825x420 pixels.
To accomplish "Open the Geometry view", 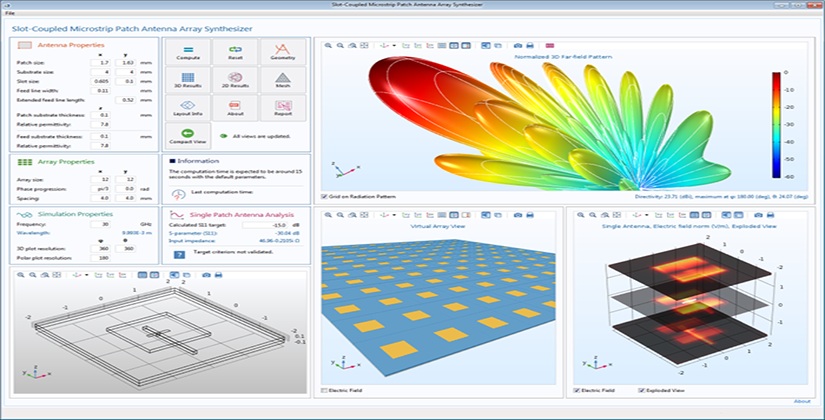I will click(x=282, y=50).
